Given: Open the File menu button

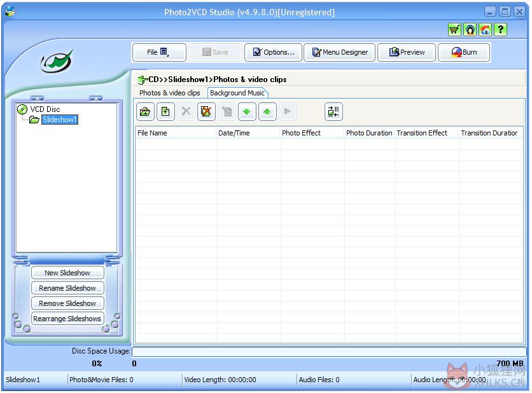Looking at the screenshot, I should [x=159, y=52].
